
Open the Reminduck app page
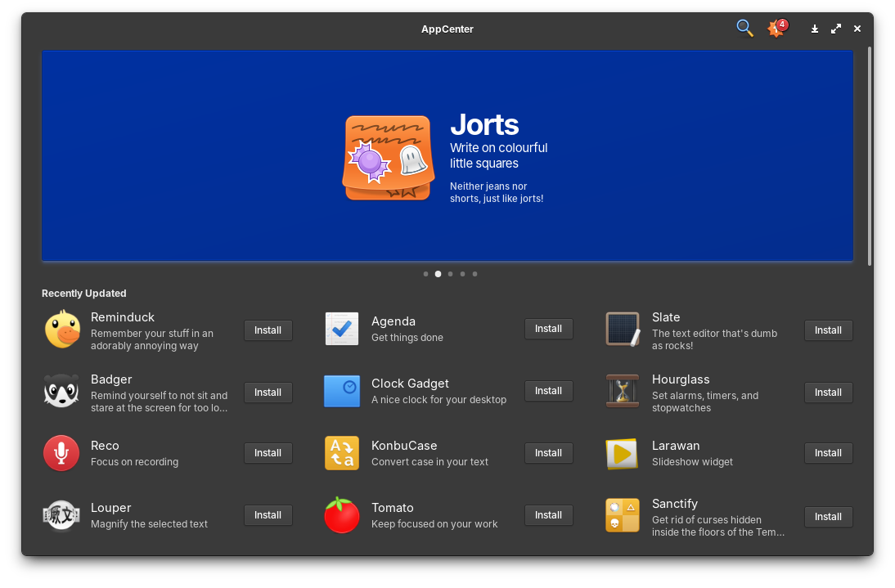click(x=123, y=317)
